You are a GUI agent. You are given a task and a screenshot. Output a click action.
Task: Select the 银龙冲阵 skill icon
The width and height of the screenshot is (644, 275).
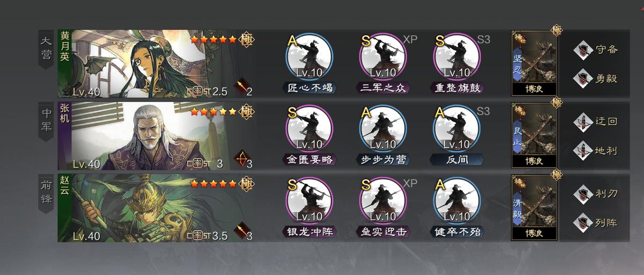pos(309,201)
